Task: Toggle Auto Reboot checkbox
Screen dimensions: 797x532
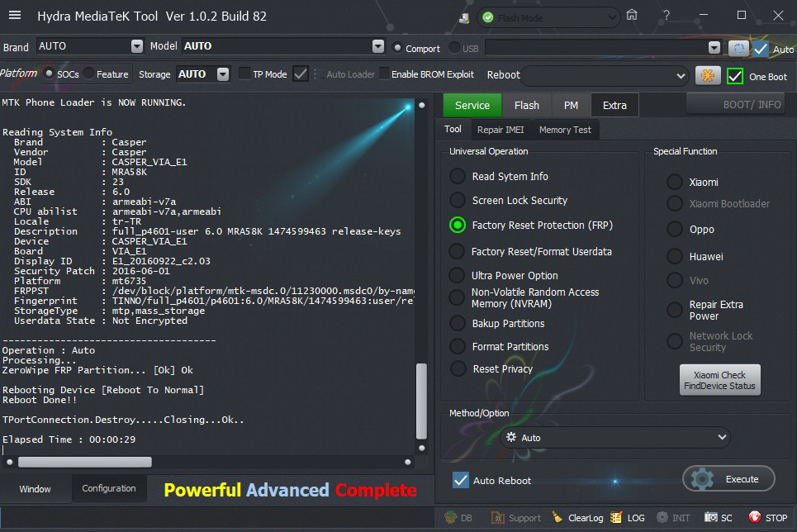Action: tap(461, 480)
